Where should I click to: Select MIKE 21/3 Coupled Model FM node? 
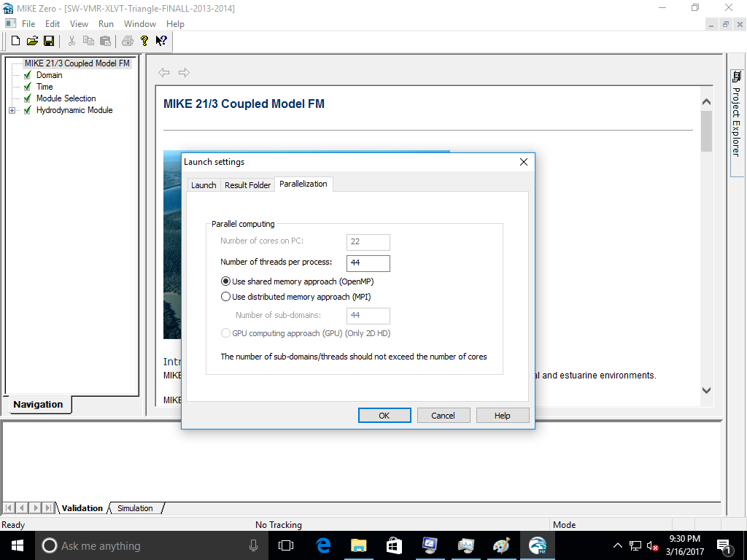click(77, 63)
